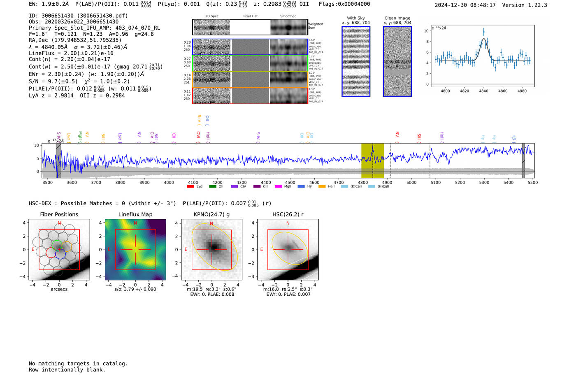Select the green-bordered fiber 2D spectrum row
576x392 pixels.
(x=250, y=63)
